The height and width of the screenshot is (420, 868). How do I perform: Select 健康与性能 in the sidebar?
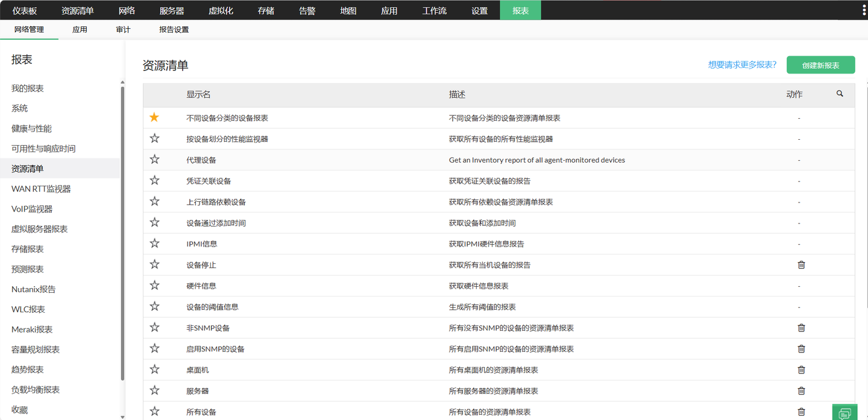(x=31, y=129)
